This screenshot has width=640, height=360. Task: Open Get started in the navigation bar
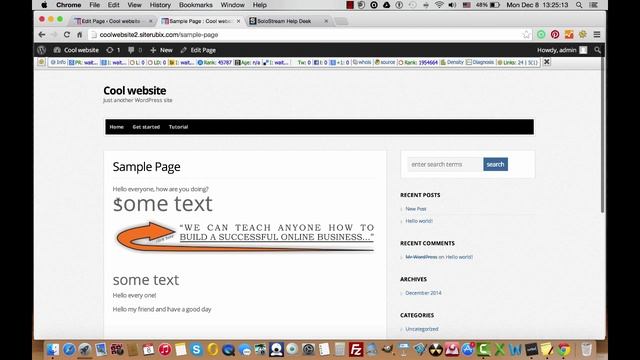(146, 127)
